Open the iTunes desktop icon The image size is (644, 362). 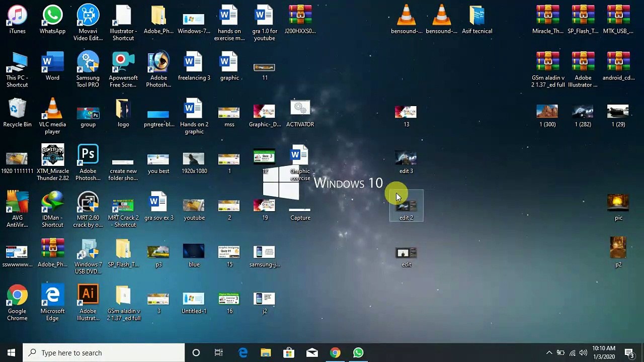17,20
